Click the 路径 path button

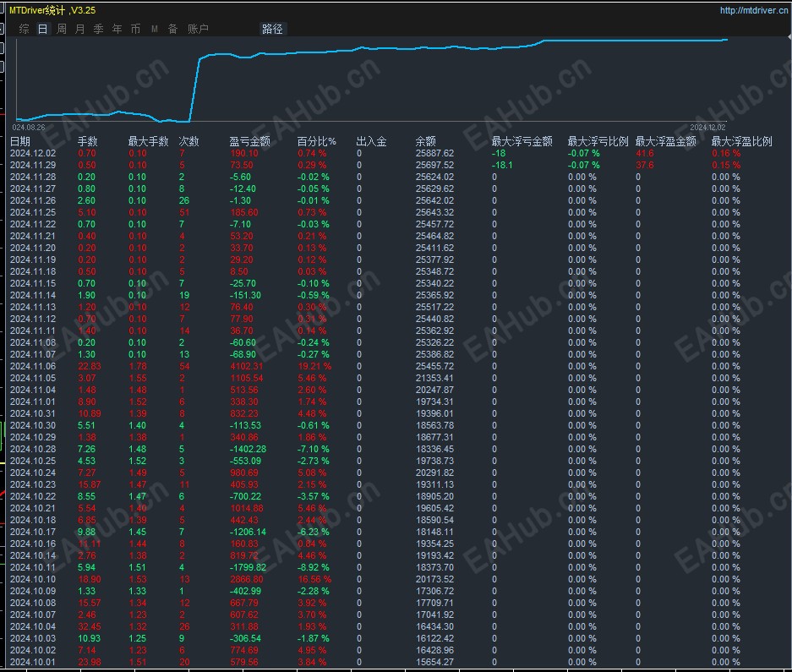tap(272, 29)
